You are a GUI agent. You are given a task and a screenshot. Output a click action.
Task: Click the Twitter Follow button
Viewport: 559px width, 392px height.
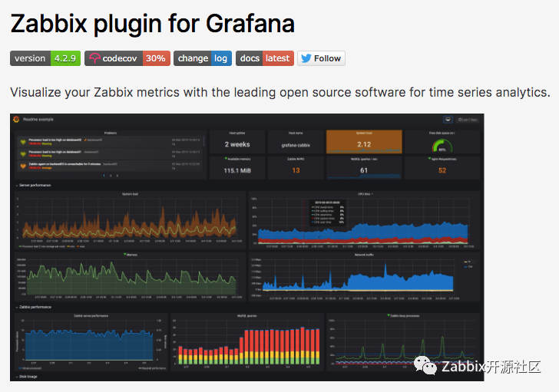(x=321, y=58)
